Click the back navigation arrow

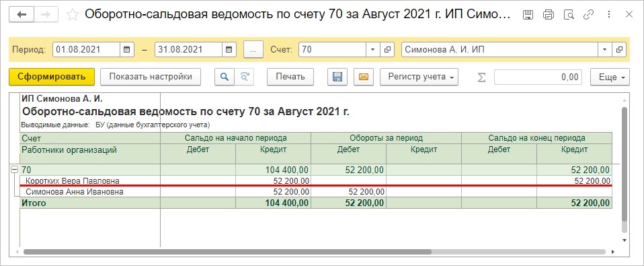(21, 15)
